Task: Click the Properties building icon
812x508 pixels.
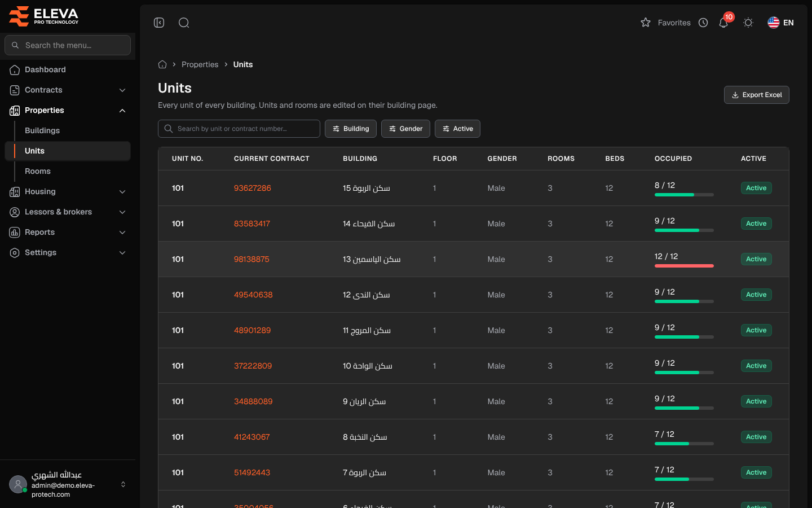Action: pos(15,110)
